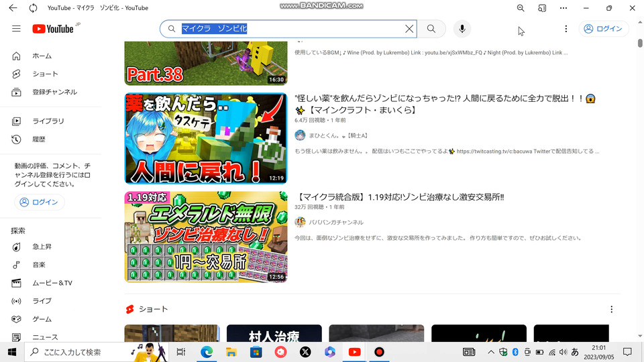The image size is (644, 362).
Task: Open the エメラルド無限 video thumbnail
Action: [x=206, y=237]
